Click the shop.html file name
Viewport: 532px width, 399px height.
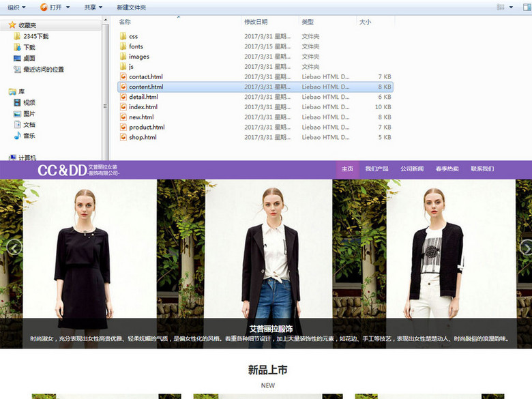(143, 137)
